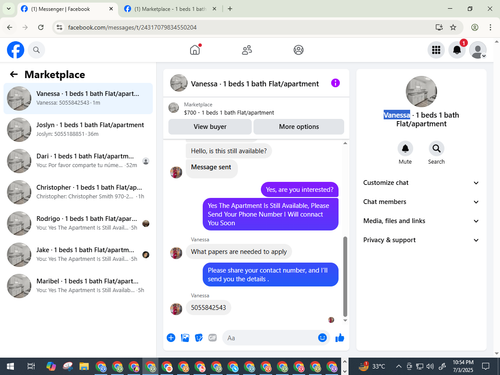Viewport: 500px width, 375px height.
Task: Show hidden system tray icons chevron
Action: pyautogui.click(x=398, y=367)
